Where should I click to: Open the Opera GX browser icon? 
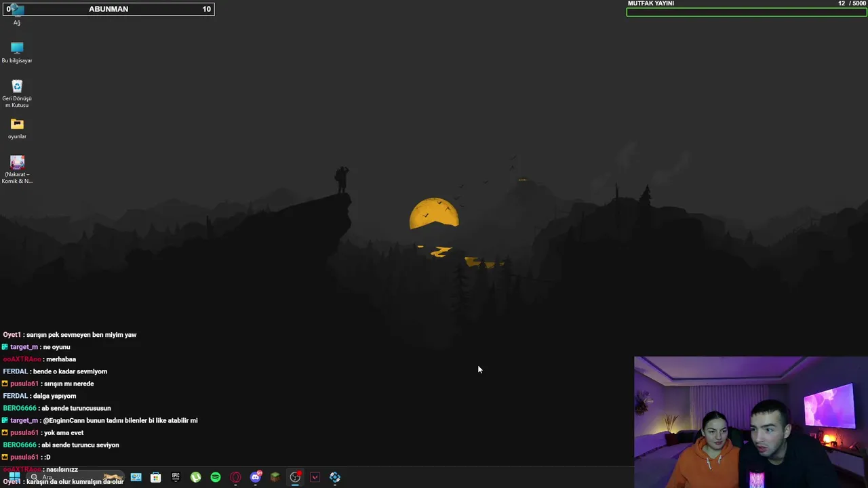235,477
